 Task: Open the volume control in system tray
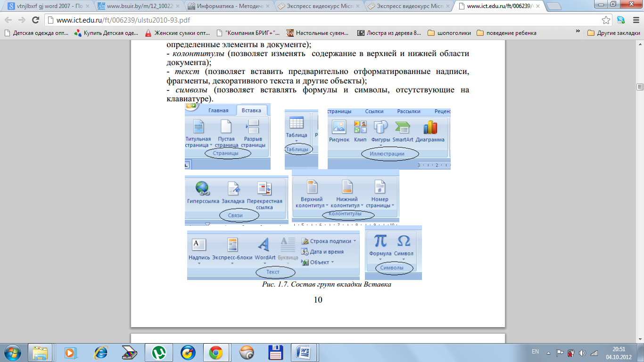pyautogui.click(x=582, y=352)
